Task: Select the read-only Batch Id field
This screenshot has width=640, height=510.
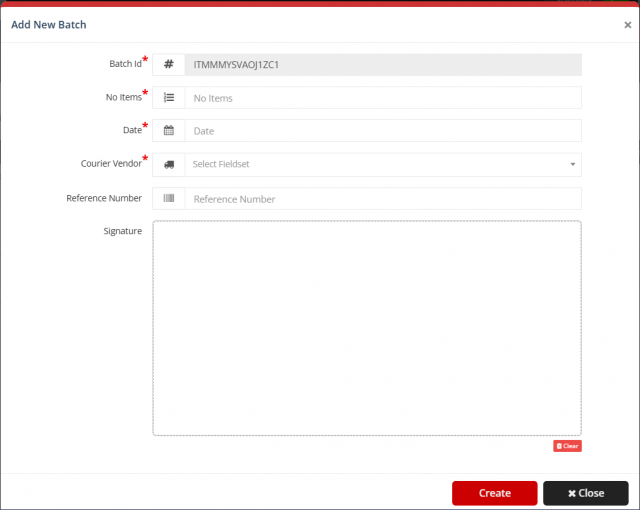Action: 382,64
